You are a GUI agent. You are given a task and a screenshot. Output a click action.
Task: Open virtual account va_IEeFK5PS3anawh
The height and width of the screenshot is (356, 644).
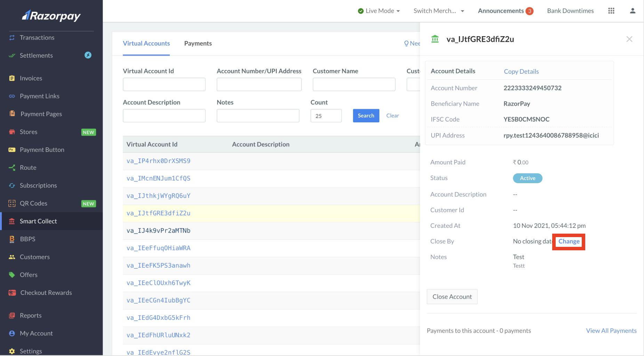(158, 265)
